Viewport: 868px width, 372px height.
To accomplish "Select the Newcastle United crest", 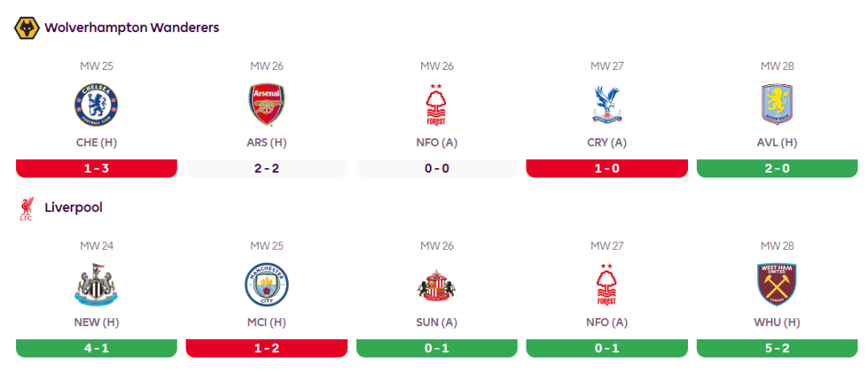I will 96,285.
